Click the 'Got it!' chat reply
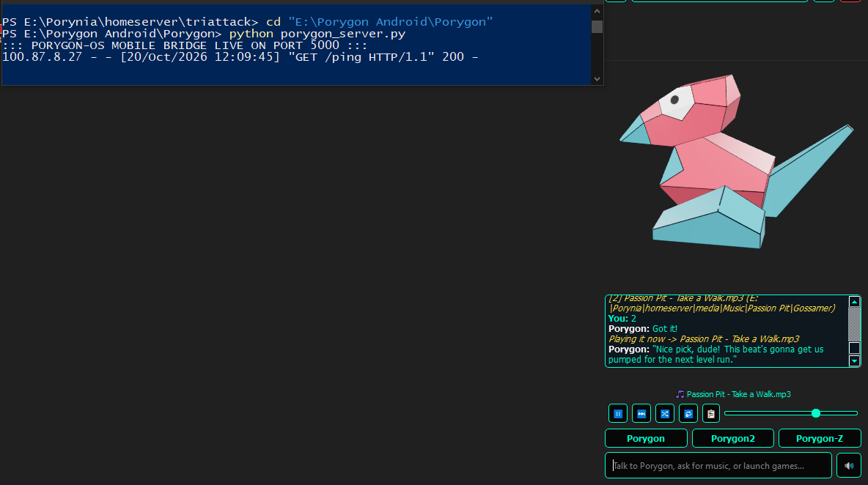The width and height of the screenshot is (868, 485). pos(665,328)
